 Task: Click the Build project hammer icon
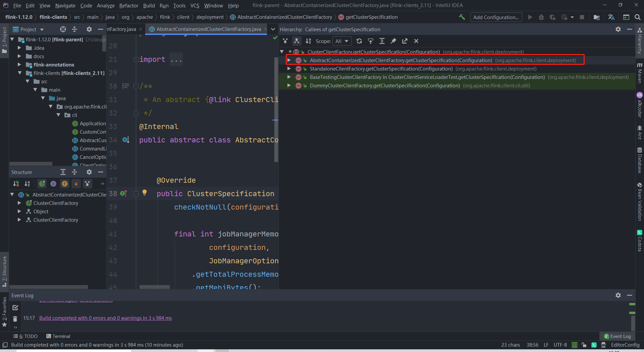point(462,17)
